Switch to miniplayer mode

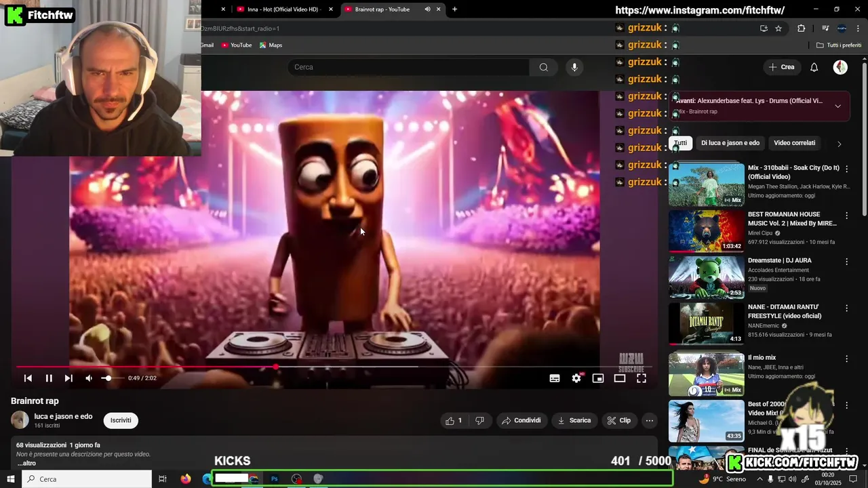point(598,378)
